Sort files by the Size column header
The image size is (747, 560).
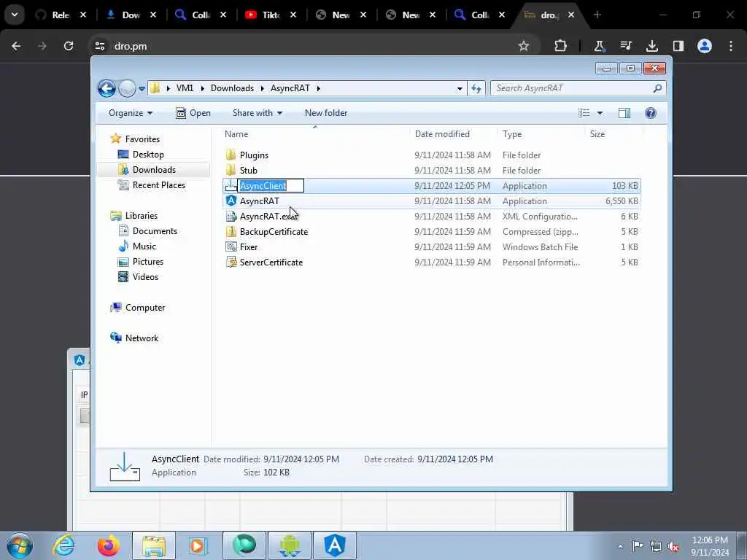click(x=613, y=134)
